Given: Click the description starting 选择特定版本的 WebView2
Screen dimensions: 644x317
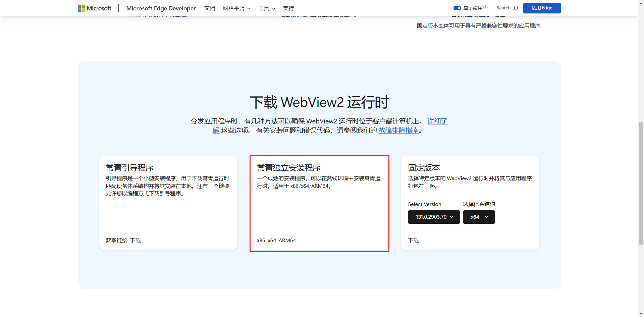Looking at the screenshot, I should pos(470,182).
